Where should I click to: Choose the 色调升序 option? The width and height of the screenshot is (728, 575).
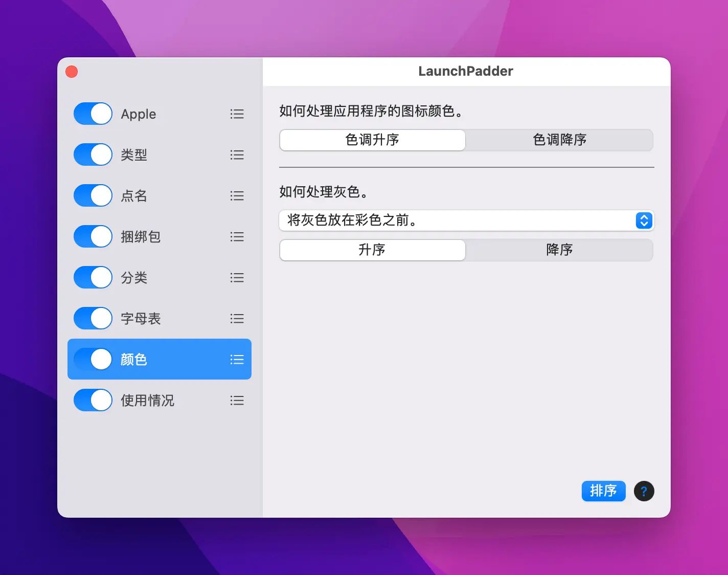pyautogui.click(x=372, y=140)
